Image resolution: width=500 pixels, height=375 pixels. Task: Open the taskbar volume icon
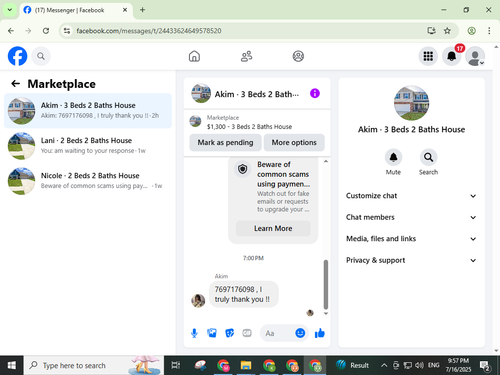[419, 365]
